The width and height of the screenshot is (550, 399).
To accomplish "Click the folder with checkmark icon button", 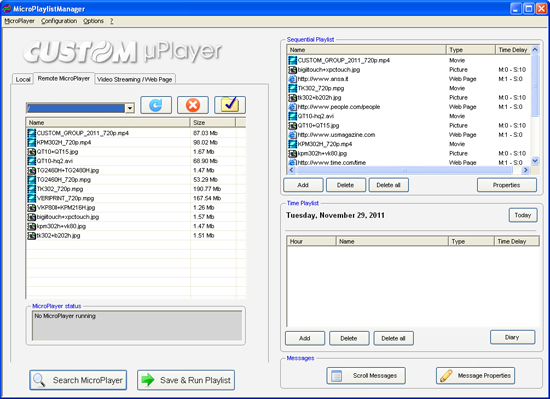I will (230, 105).
